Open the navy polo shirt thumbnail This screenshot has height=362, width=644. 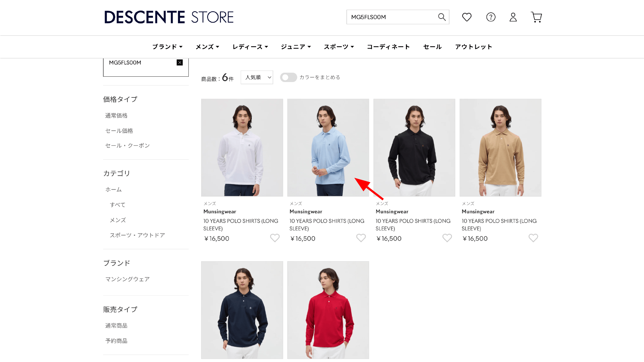coord(242,310)
